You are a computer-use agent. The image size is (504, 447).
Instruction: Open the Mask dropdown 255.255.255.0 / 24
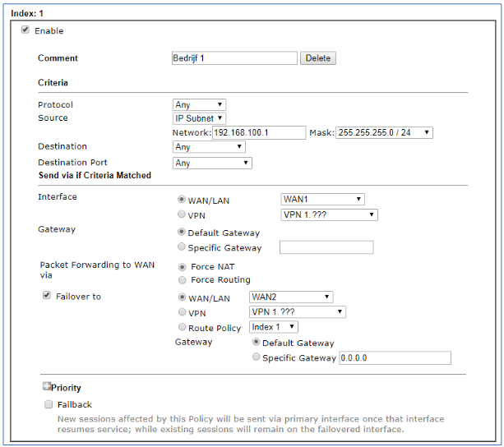pos(384,132)
